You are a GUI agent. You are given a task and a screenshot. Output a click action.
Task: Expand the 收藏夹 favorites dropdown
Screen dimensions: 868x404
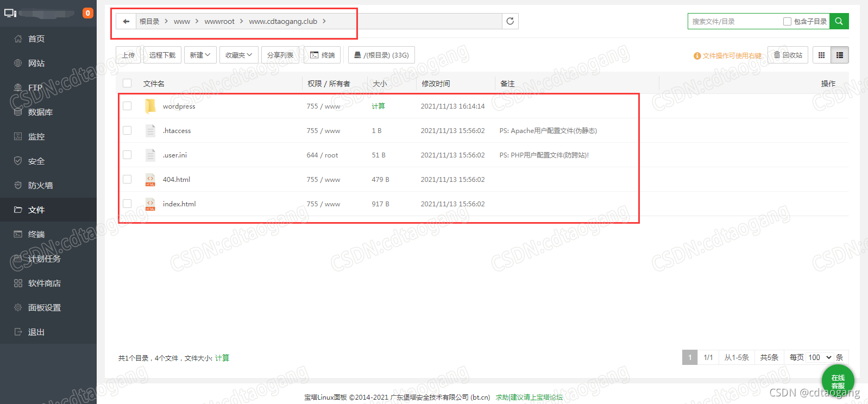[238, 55]
